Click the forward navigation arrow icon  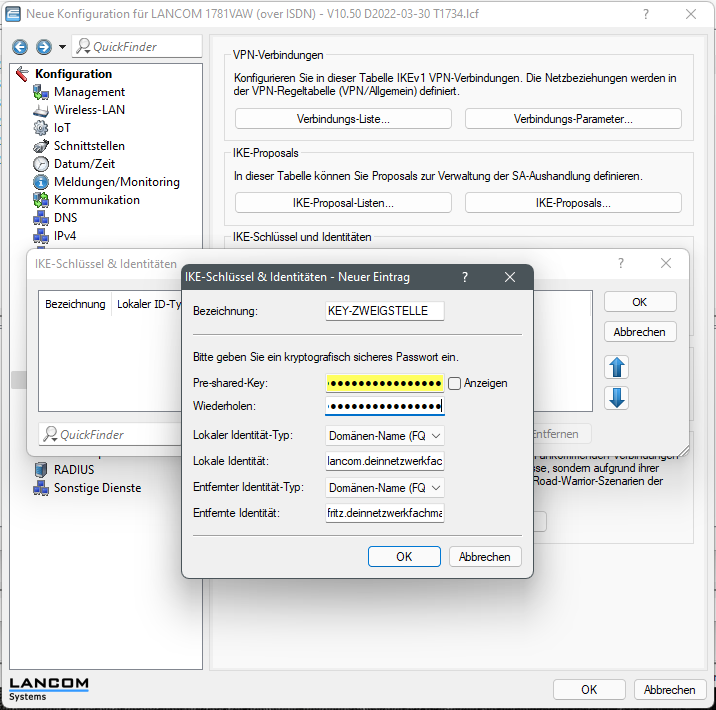coord(43,47)
